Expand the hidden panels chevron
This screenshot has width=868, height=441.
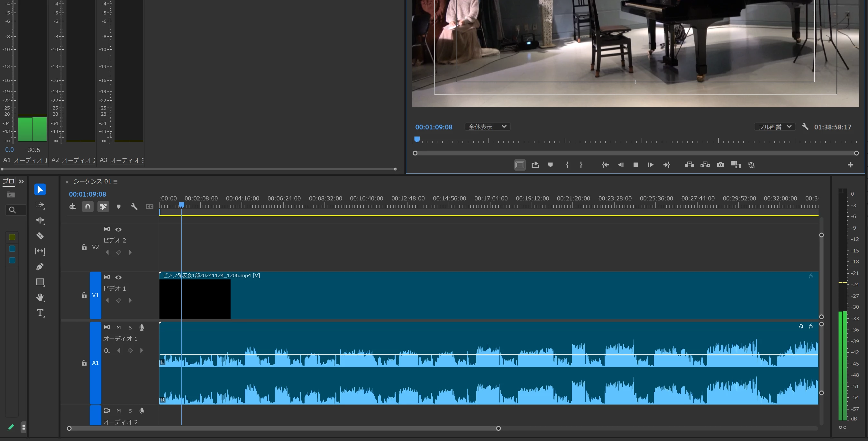tap(21, 181)
